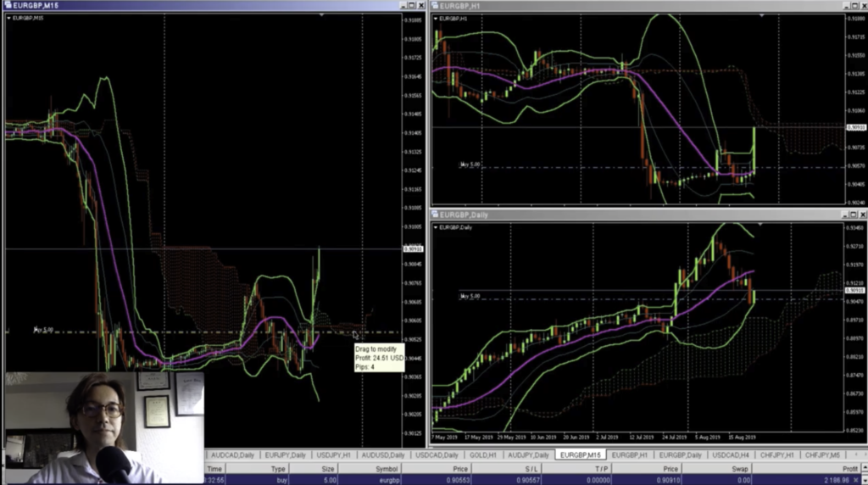Open the dropdown arrow beside EURGBP,Daily chart label
868x485 pixels.
click(437, 227)
